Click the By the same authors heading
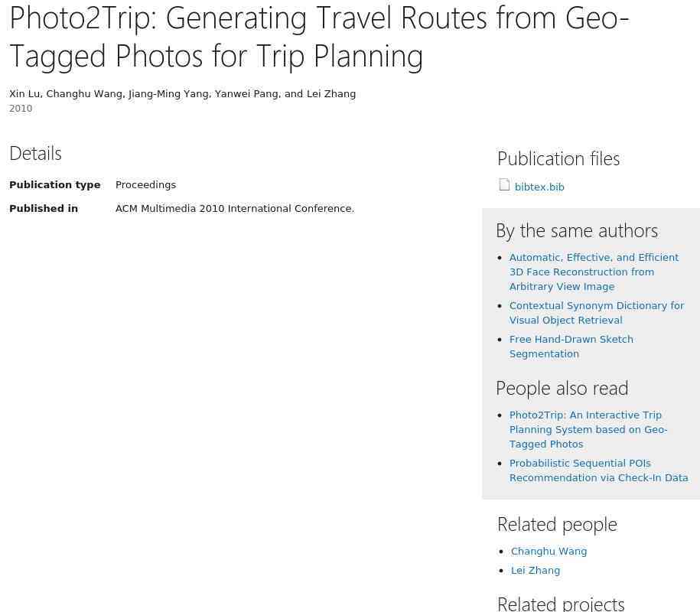Viewport: 700px width, 612px height. click(576, 230)
